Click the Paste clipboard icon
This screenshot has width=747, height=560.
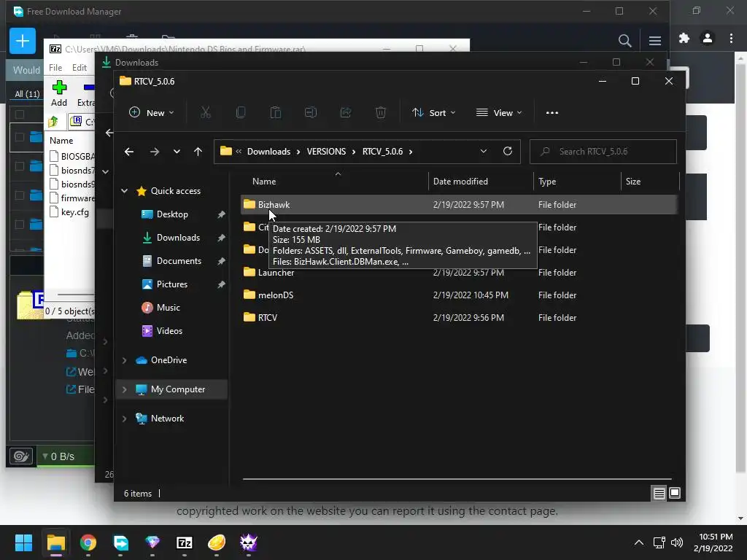pos(275,113)
